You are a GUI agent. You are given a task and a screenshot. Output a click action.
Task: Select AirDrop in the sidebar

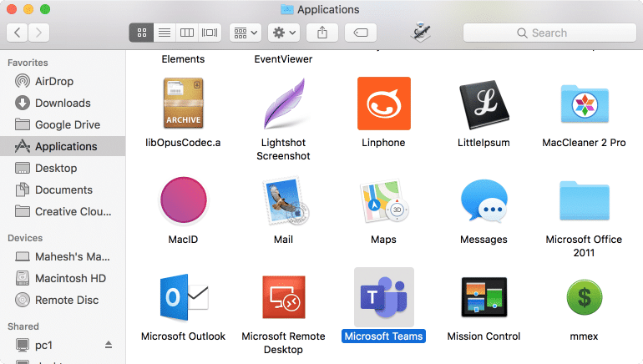[x=63, y=81]
